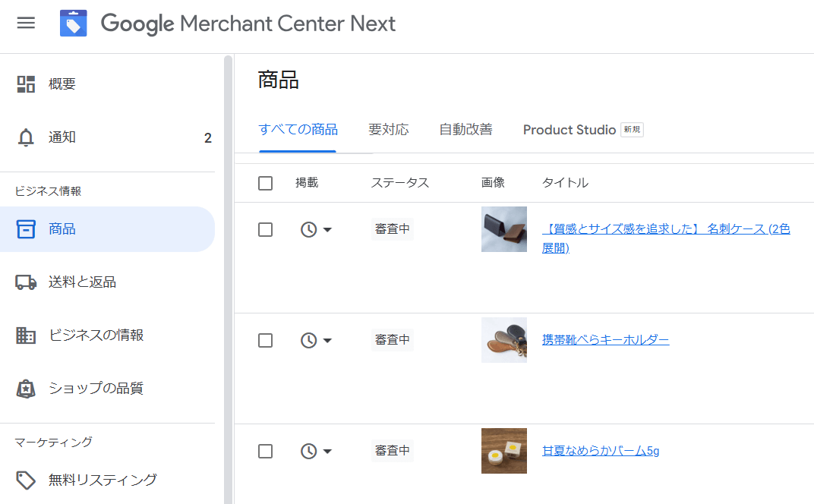Check the 携帯靴べらキーホルダー row checkbox
Image resolution: width=814 pixels, height=504 pixels.
pyautogui.click(x=265, y=340)
